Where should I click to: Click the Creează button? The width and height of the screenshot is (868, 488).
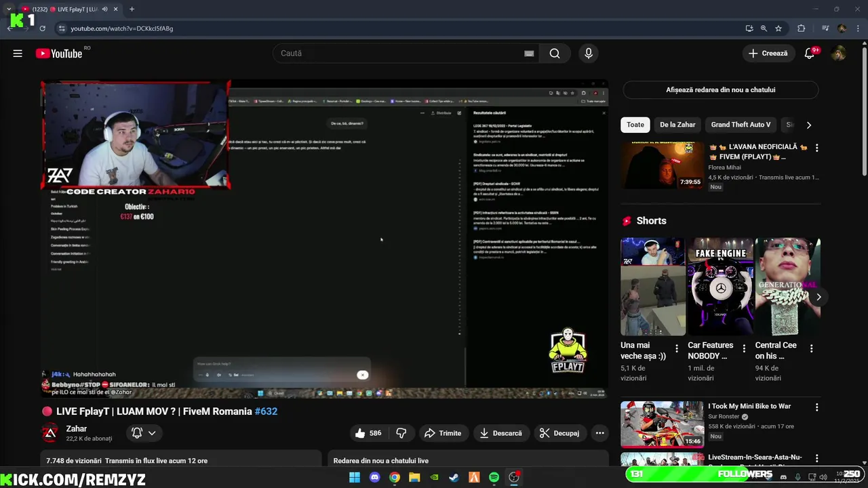[x=768, y=54]
